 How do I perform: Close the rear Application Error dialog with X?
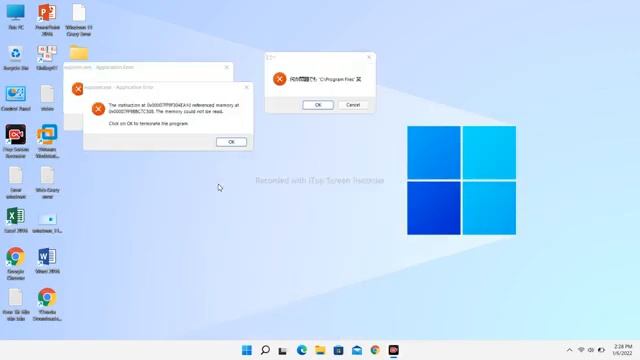tap(227, 67)
